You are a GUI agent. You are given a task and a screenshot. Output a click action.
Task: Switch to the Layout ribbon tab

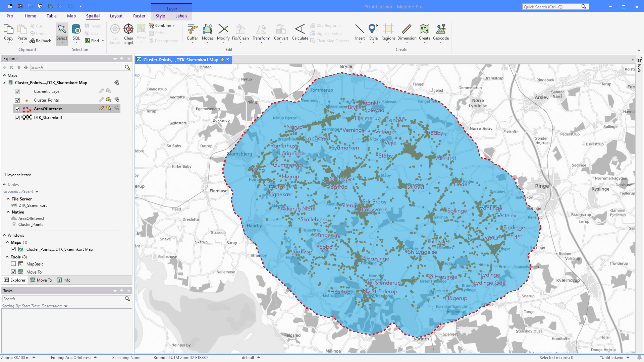point(116,16)
